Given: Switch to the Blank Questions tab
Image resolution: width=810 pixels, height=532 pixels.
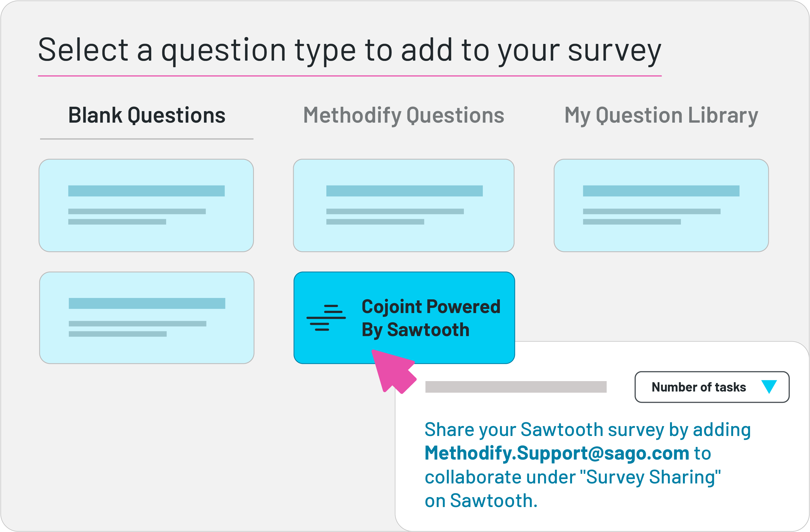Looking at the screenshot, I should (147, 115).
